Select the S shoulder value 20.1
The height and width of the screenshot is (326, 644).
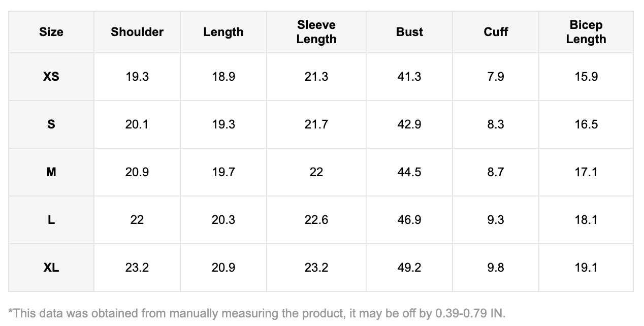click(x=137, y=124)
